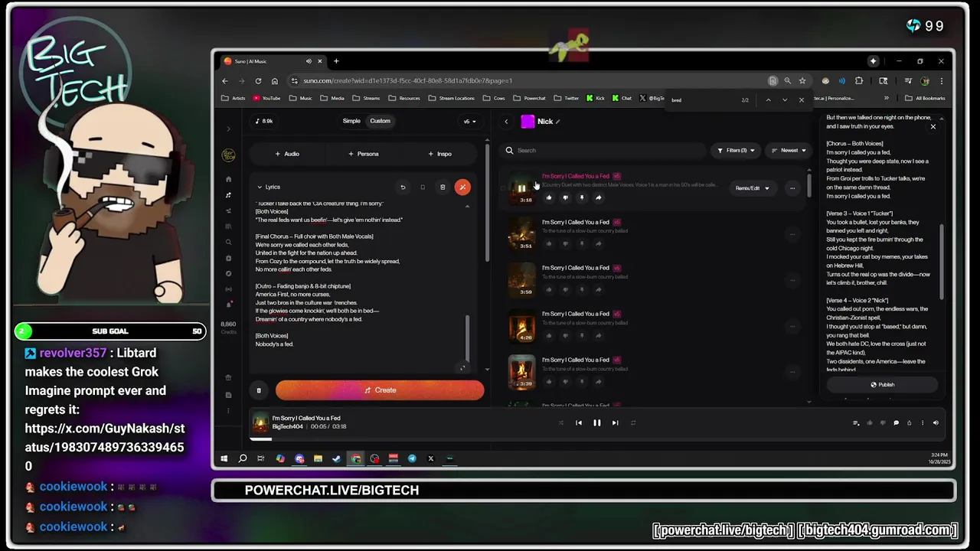Viewport: 980px width, 551px height.
Task: Rename the Nick workspace with pencil icon
Action: pos(558,121)
